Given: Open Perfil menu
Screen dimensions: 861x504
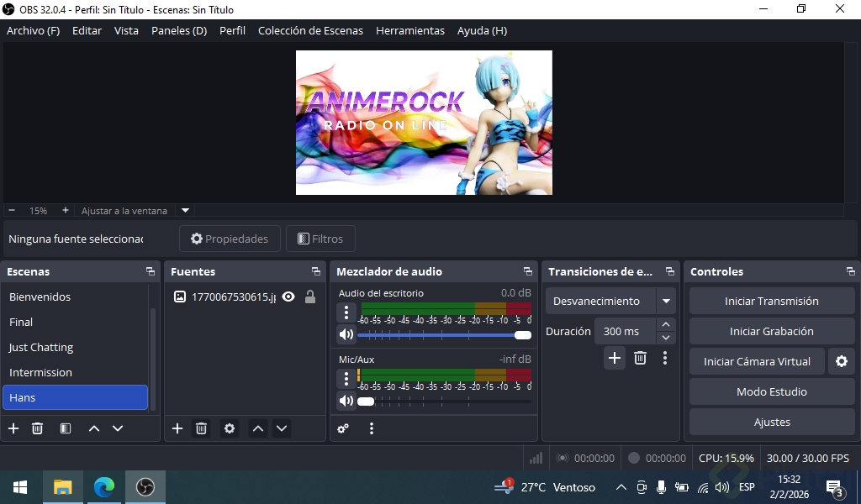Looking at the screenshot, I should [232, 31].
